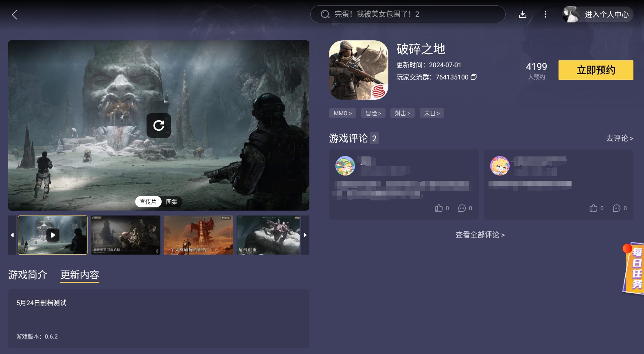This screenshot has width=644, height=354.
Task: Select the 危机重重 screenshot thumbnail
Action: (x=268, y=235)
